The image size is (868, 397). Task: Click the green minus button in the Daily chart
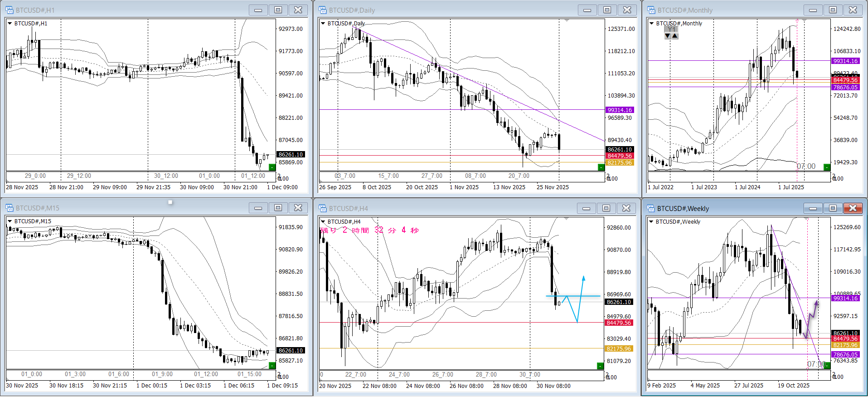(601, 167)
